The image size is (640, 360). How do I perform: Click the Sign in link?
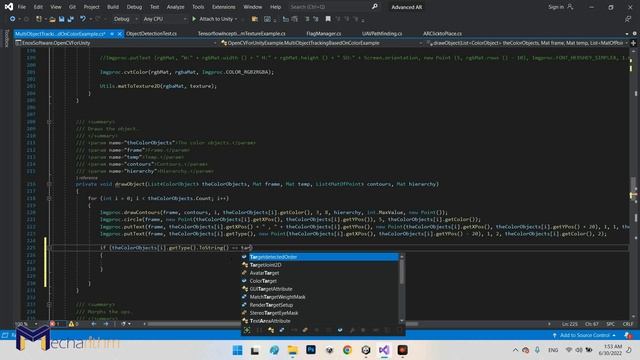(x=556, y=7)
